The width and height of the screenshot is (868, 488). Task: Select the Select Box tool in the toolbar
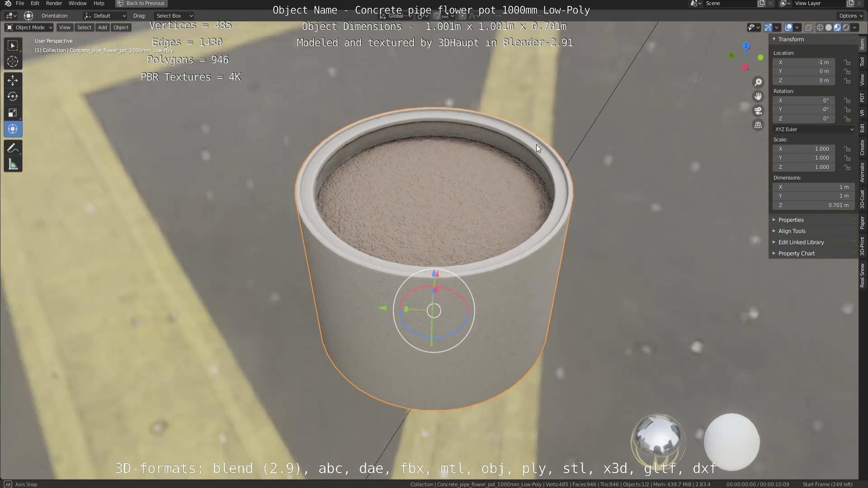(x=13, y=45)
